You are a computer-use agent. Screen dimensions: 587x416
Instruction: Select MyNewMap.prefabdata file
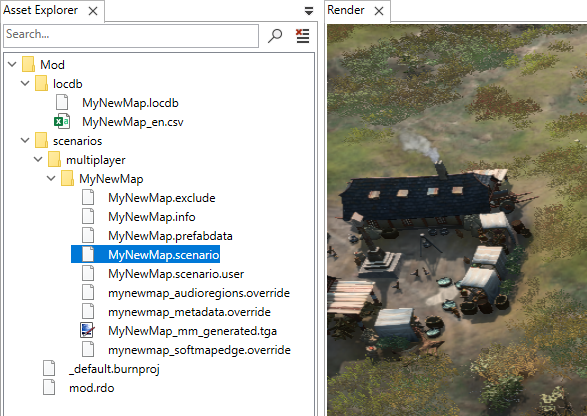click(170, 236)
